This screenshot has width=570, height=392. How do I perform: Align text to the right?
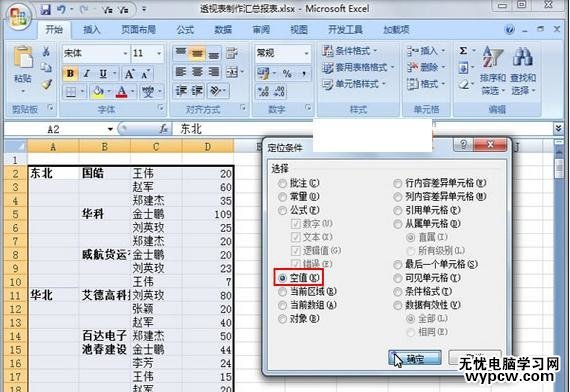214,72
